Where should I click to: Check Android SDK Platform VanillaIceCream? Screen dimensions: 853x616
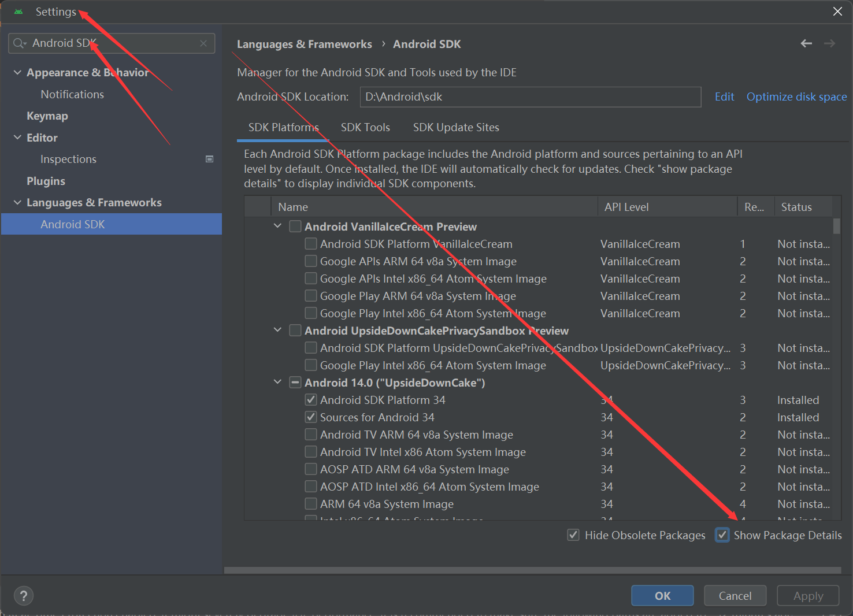click(x=311, y=244)
